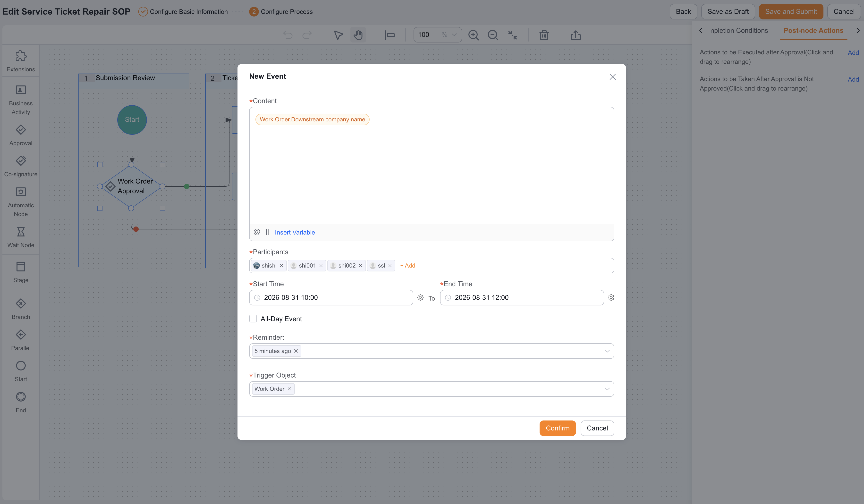The height and width of the screenshot is (504, 864).
Task: Select the Stage icon in sidebar
Action: 21,267
